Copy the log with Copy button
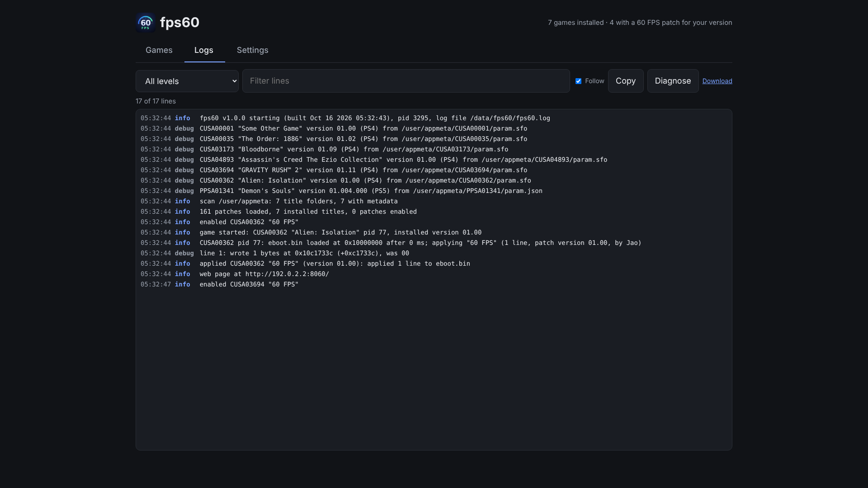 626,81
